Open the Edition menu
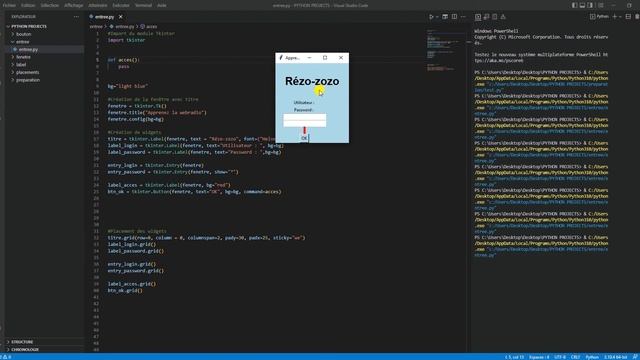Image resolution: width=640 pixels, height=360 pixels. pyautogui.click(x=28, y=5)
